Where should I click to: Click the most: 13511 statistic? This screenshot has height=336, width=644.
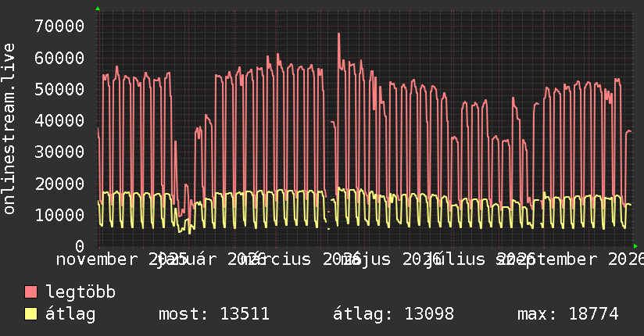[x=214, y=314]
